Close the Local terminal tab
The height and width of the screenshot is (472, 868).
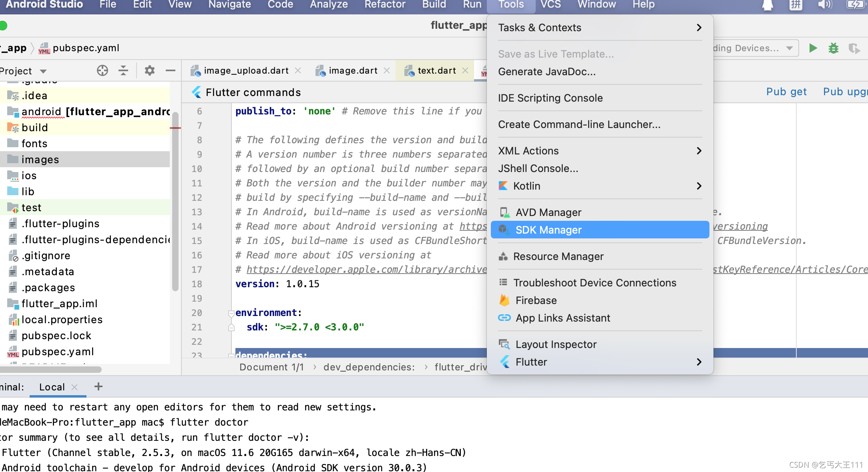(74, 387)
